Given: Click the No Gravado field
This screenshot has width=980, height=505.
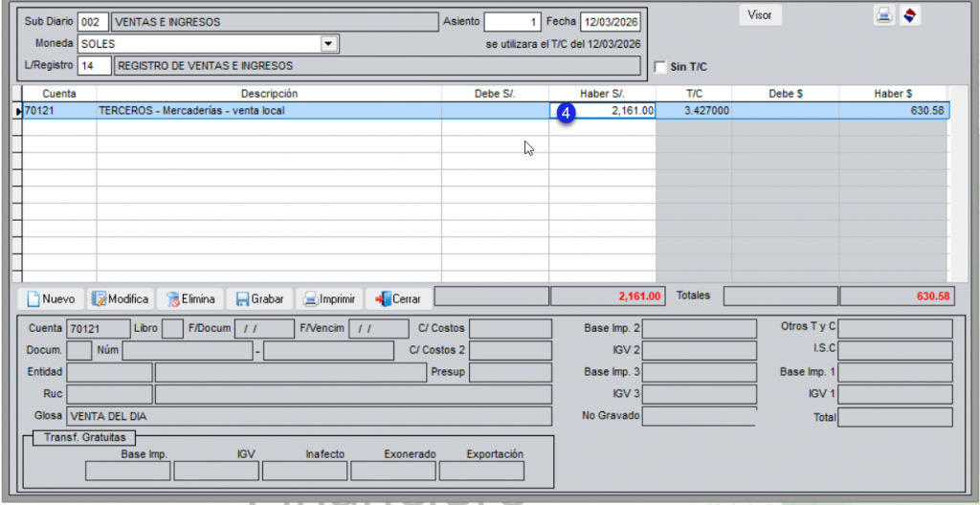Looking at the screenshot, I should coord(700,416).
